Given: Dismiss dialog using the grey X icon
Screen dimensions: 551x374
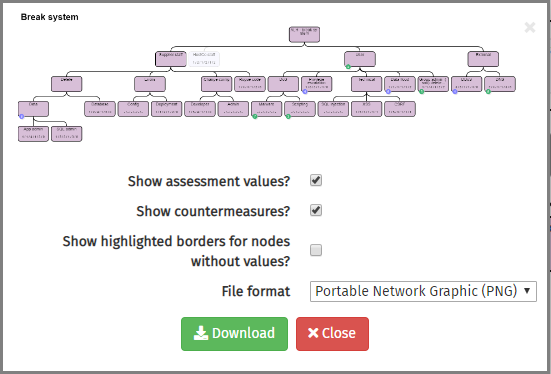Looking at the screenshot, I should (530, 27).
